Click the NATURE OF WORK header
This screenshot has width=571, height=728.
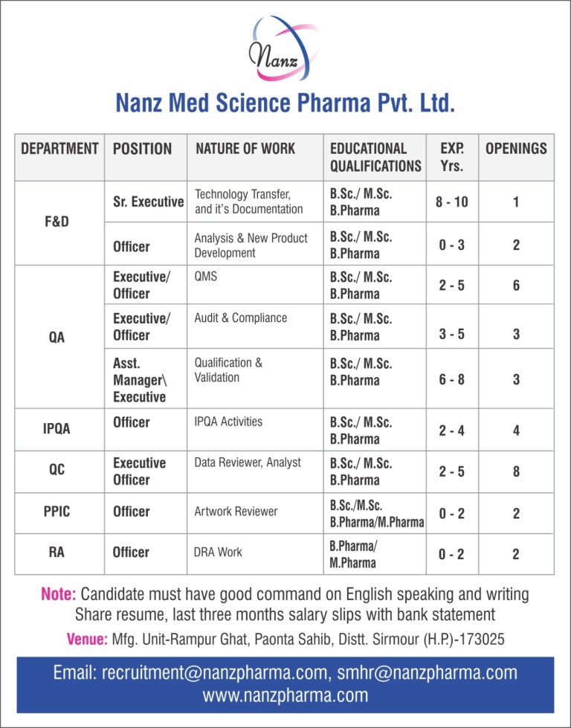pos(245,149)
